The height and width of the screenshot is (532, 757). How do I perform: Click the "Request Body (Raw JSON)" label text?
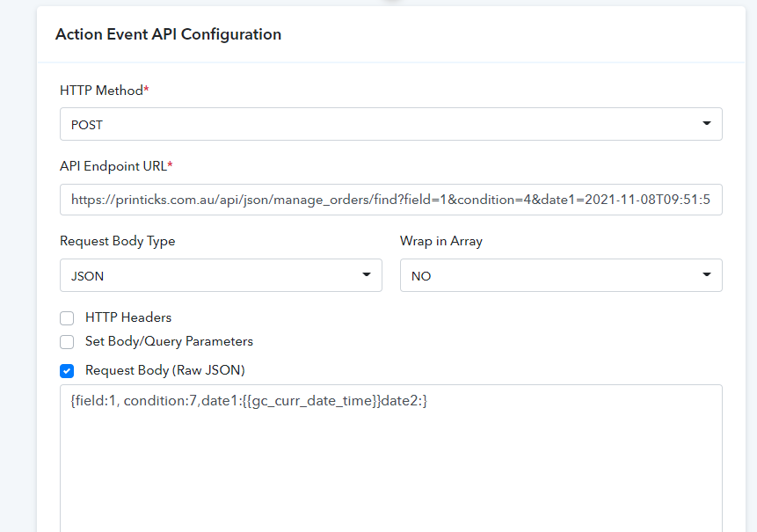click(164, 370)
